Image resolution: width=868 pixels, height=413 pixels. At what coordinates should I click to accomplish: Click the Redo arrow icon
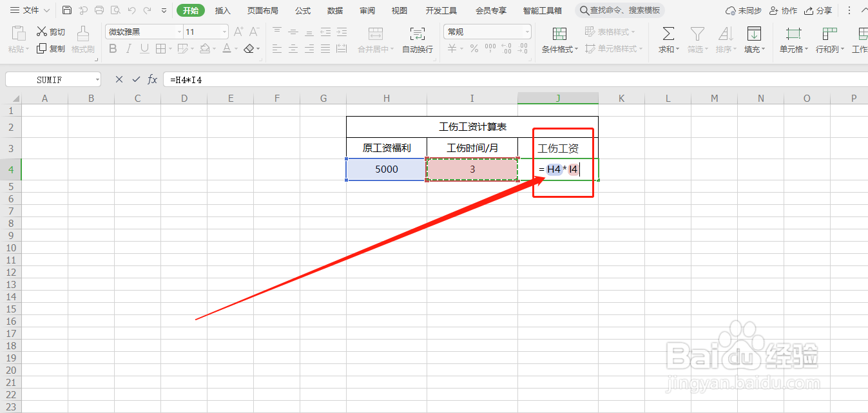pyautogui.click(x=148, y=10)
